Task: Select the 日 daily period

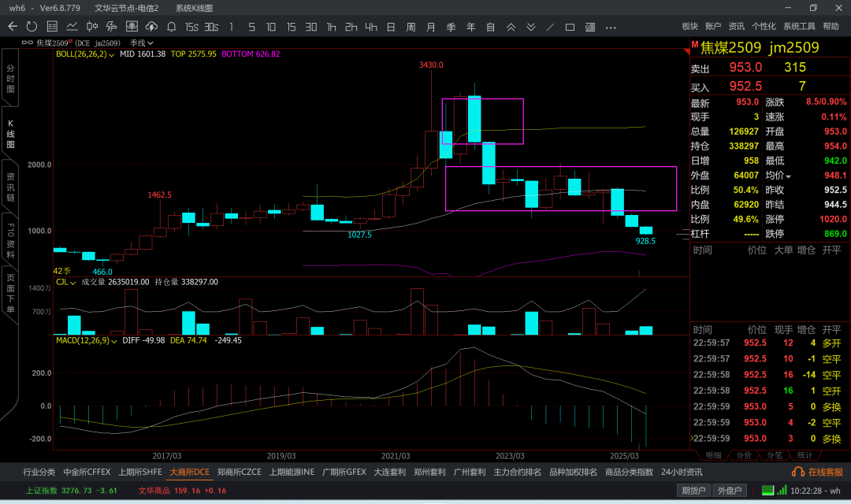Action: pos(391,27)
